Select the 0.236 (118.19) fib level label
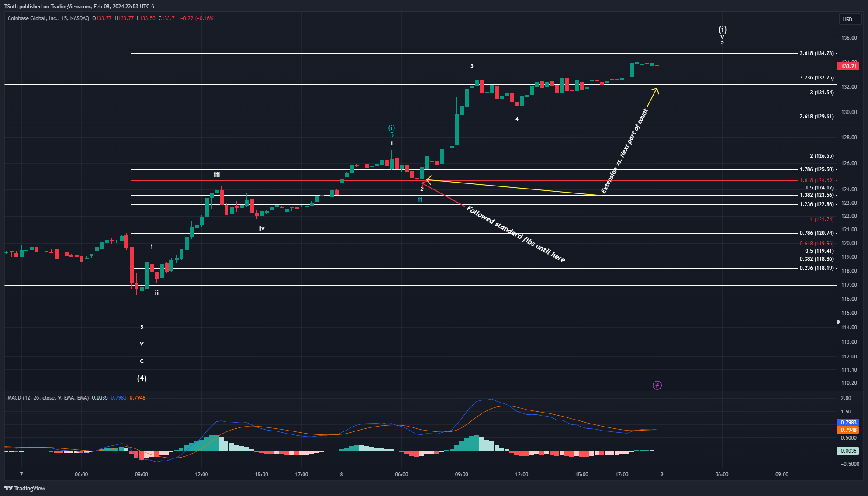868x496 pixels. pyautogui.click(x=816, y=268)
